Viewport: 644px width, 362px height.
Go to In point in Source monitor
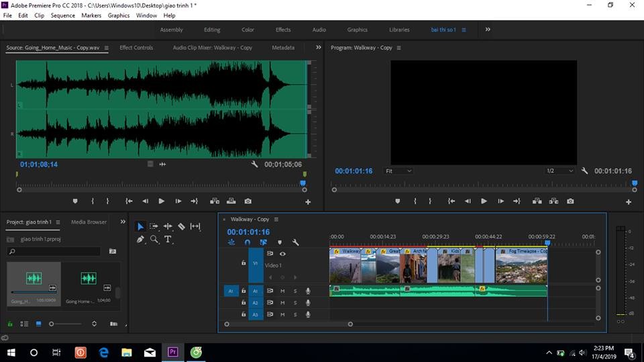(129, 201)
